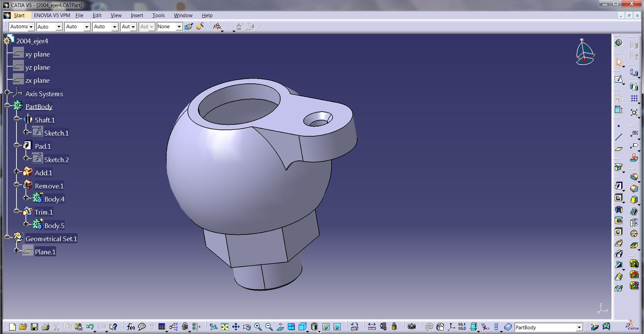The height and width of the screenshot is (334, 644).
Task: Select the Pan view tool
Action: pos(236,327)
